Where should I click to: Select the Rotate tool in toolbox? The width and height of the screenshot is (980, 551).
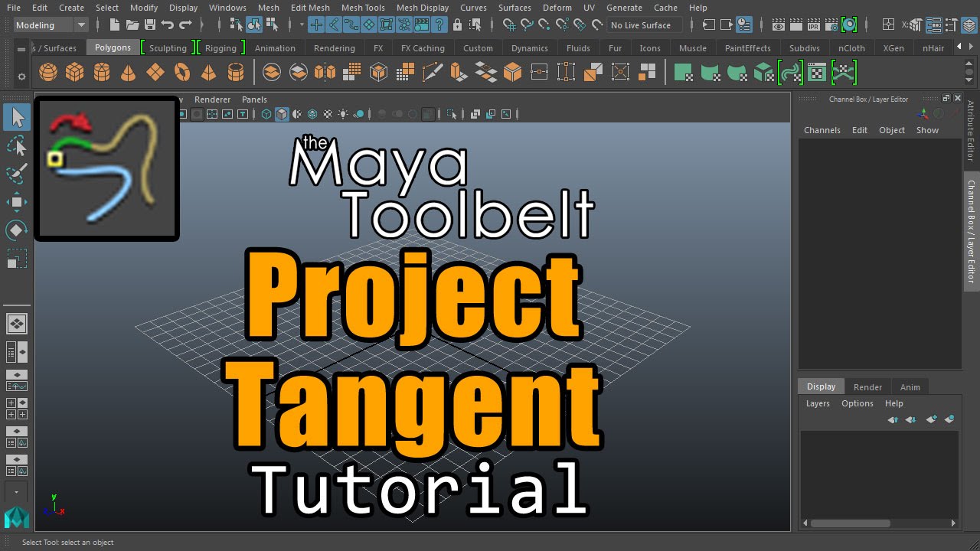click(17, 230)
